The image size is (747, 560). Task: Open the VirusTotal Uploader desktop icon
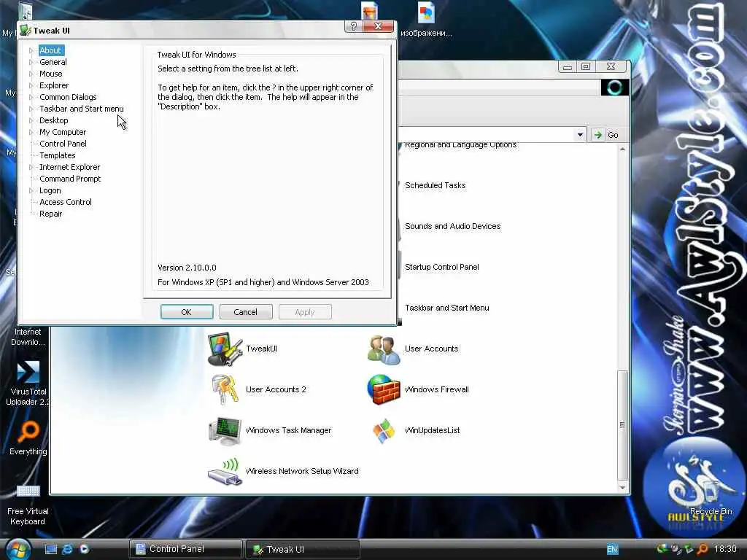click(28, 373)
